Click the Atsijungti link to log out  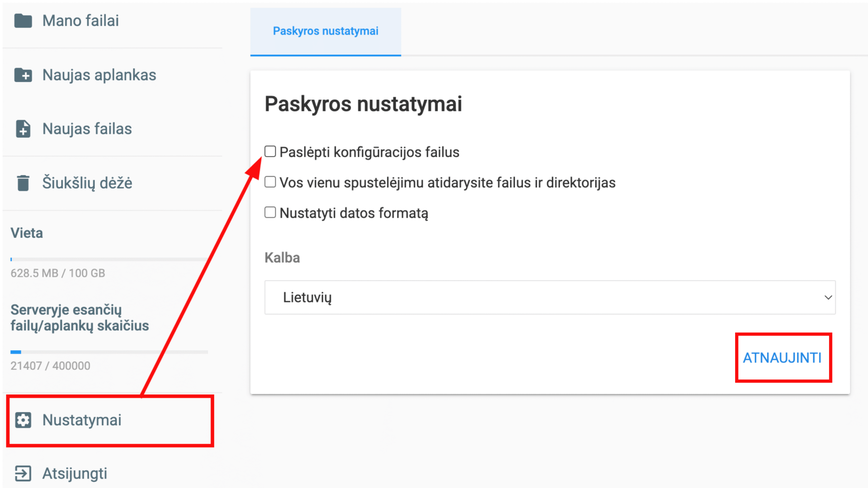pos(74,474)
